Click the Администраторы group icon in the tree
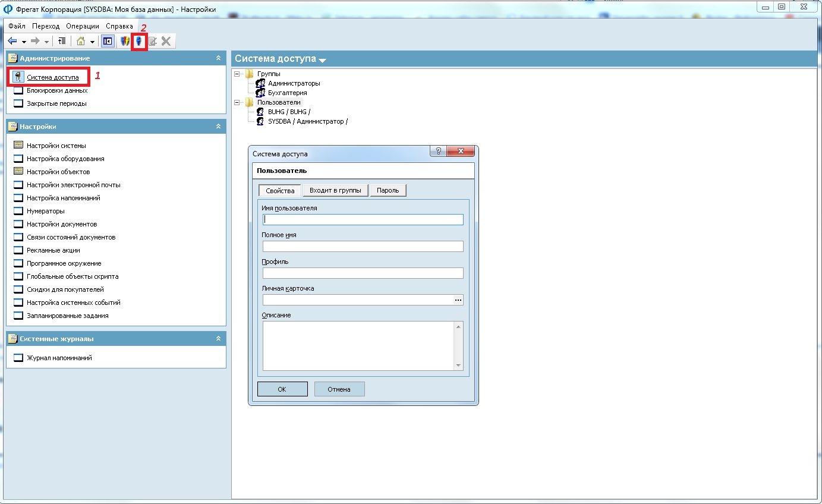822x504 pixels. click(260, 83)
